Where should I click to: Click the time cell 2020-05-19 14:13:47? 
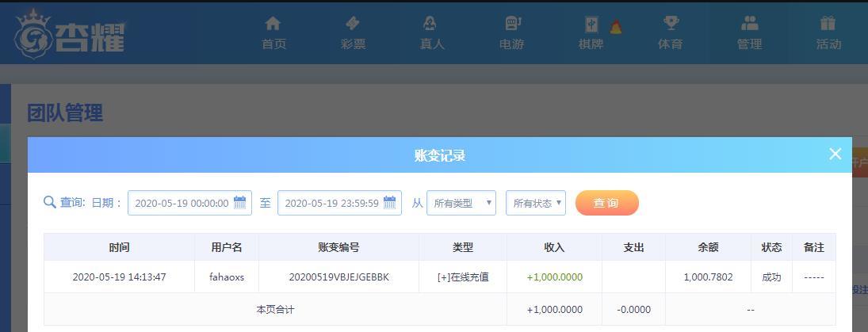(x=119, y=277)
